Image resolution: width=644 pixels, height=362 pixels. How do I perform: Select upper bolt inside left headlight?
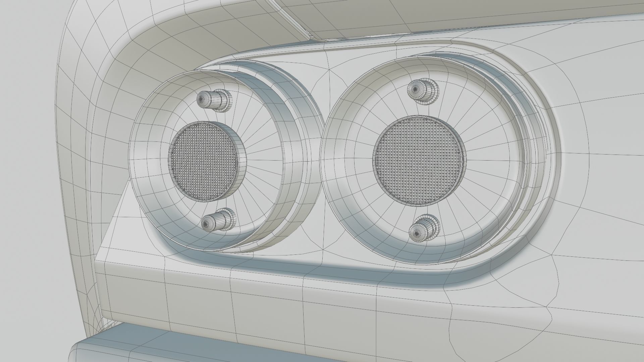[x=214, y=101]
